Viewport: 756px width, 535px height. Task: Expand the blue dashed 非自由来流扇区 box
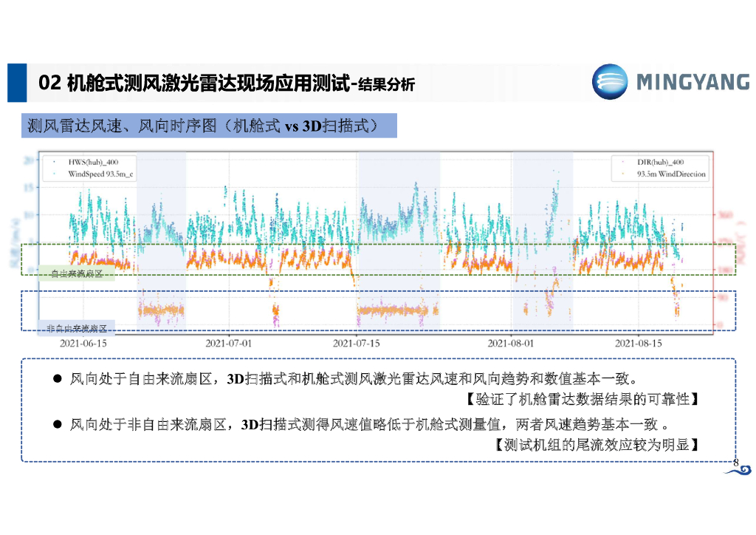tap(378, 310)
